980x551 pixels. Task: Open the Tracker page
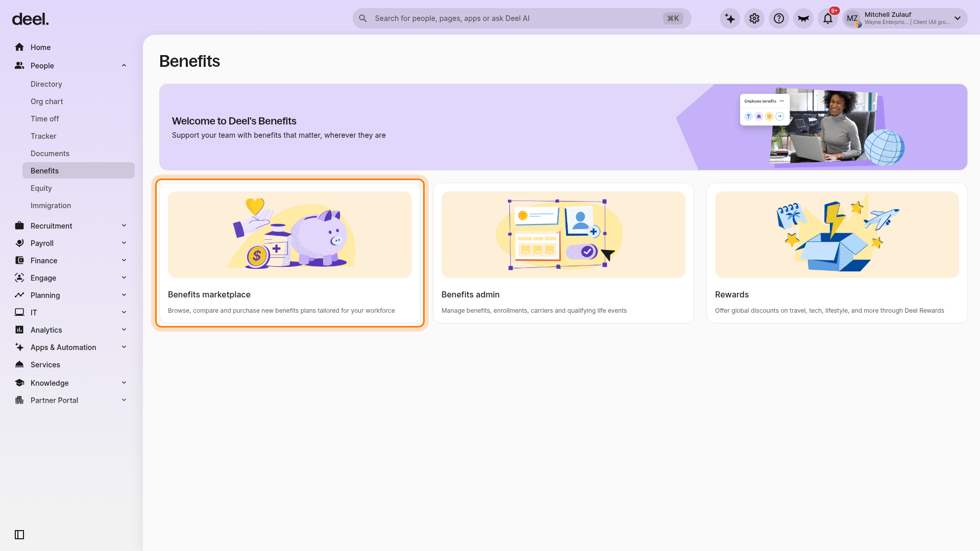79,136
